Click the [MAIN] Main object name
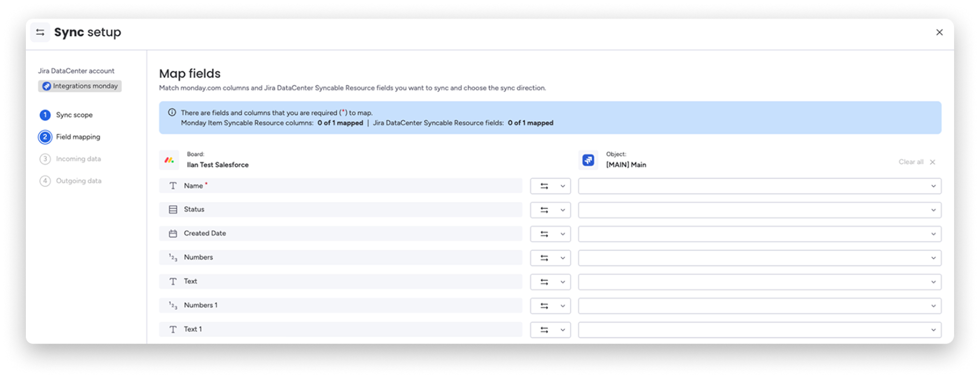The width and height of the screenshot is (980, 378). click(x=626, y=165)
